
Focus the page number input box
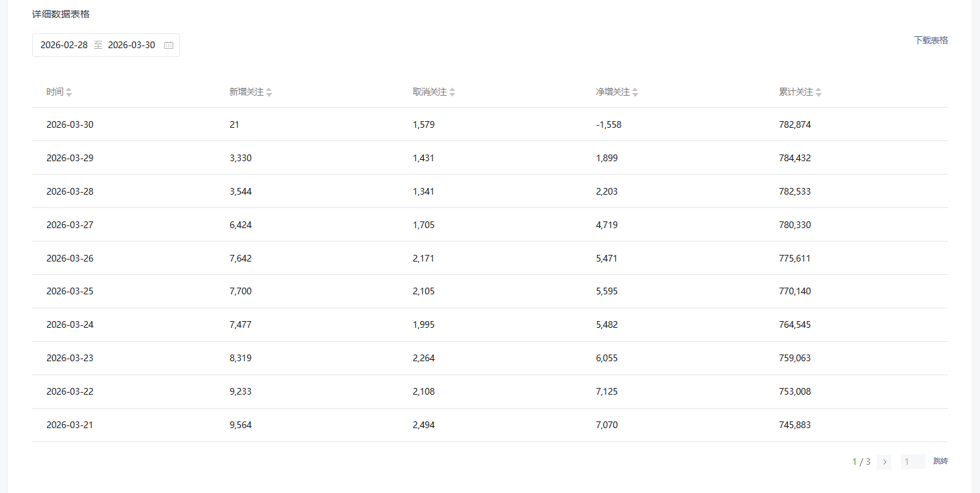912,462
